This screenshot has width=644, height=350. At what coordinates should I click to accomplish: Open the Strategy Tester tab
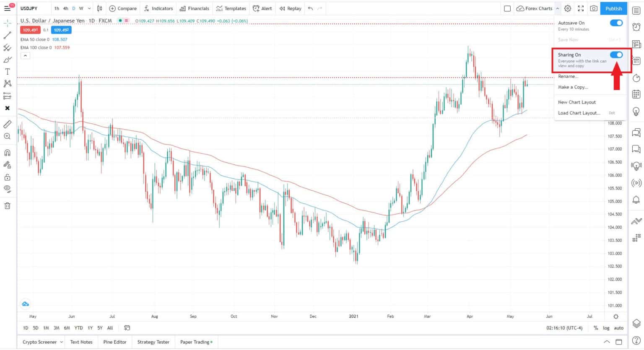pos(153,342)
